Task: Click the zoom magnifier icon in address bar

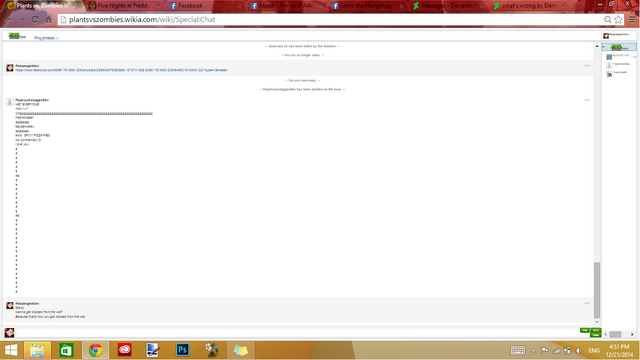Action: 608,20
